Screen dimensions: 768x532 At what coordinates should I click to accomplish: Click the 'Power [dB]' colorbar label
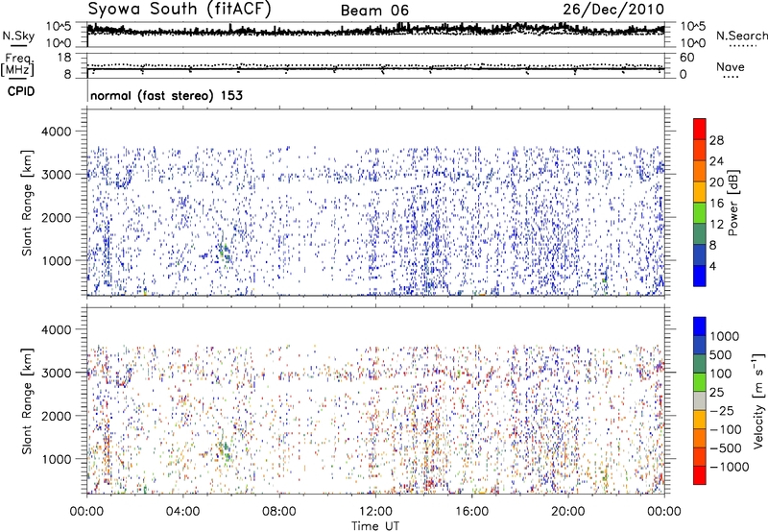tap(733, 203)
